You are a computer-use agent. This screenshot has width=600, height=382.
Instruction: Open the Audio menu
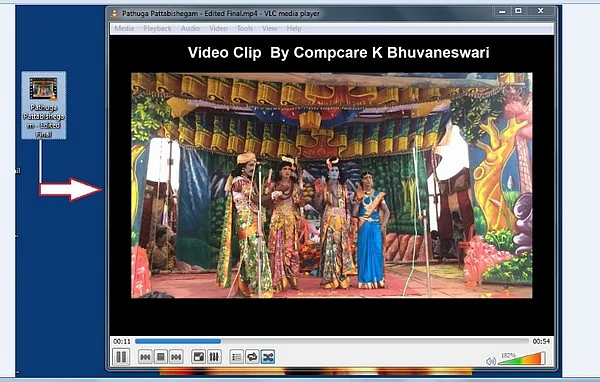(x=190, y=28)
